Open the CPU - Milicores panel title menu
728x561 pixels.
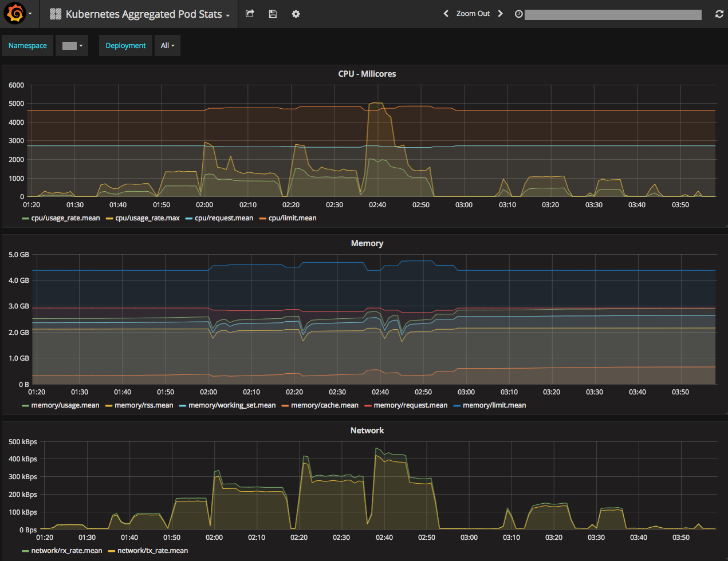coord(367,74)
